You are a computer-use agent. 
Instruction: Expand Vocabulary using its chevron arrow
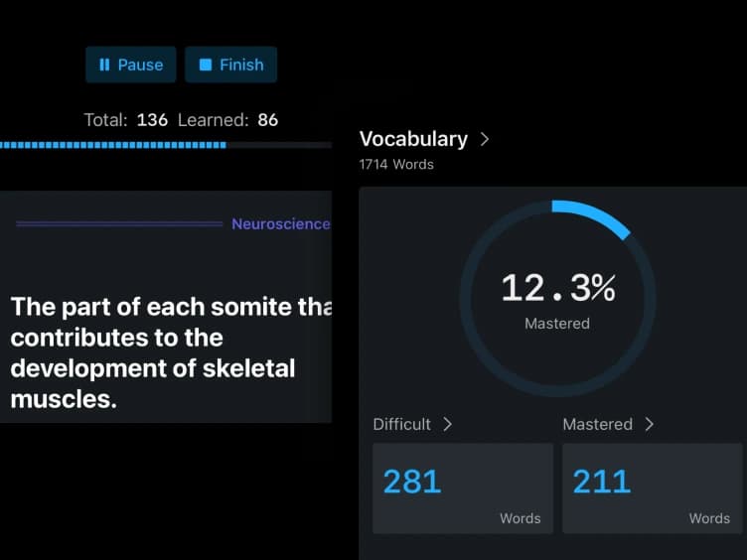tap(485, 139)
